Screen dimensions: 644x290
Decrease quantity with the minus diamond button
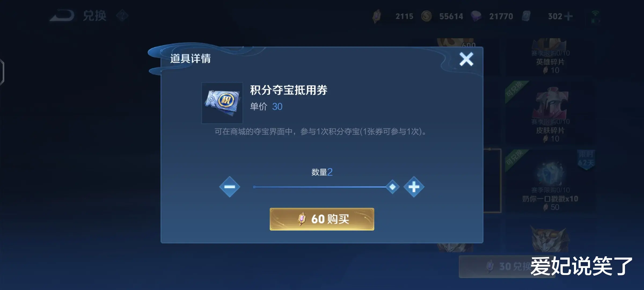229,187
